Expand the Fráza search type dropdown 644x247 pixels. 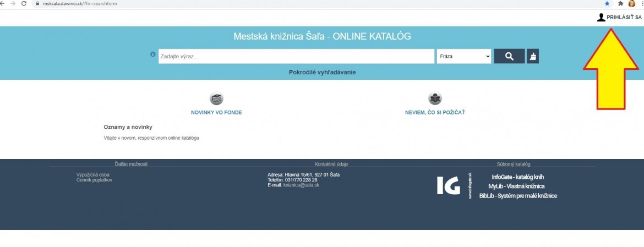pos(463,56)
